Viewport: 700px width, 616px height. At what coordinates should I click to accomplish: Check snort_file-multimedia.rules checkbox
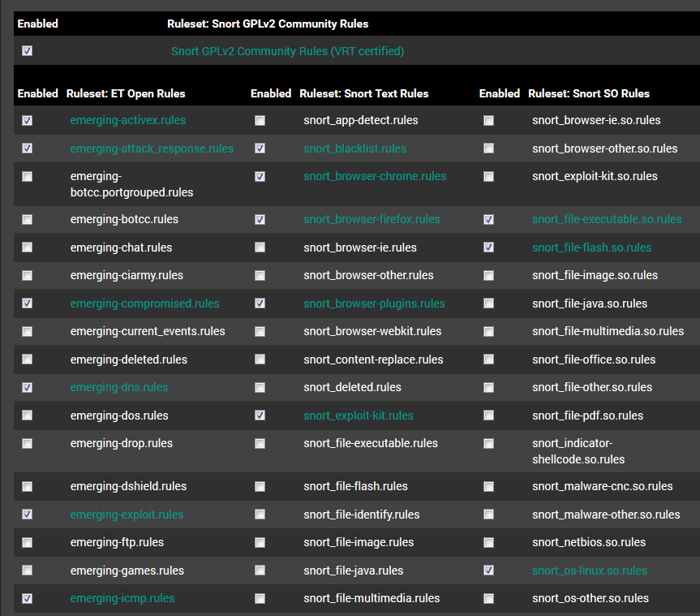click(260, 598)
